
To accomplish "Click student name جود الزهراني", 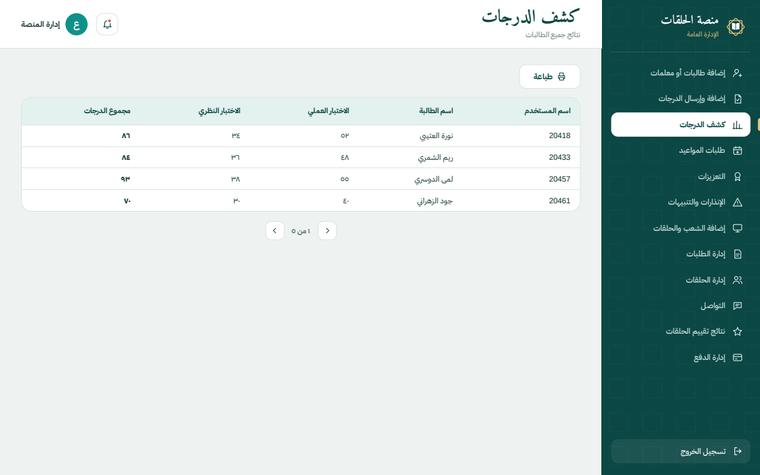I will pos(435,201).
